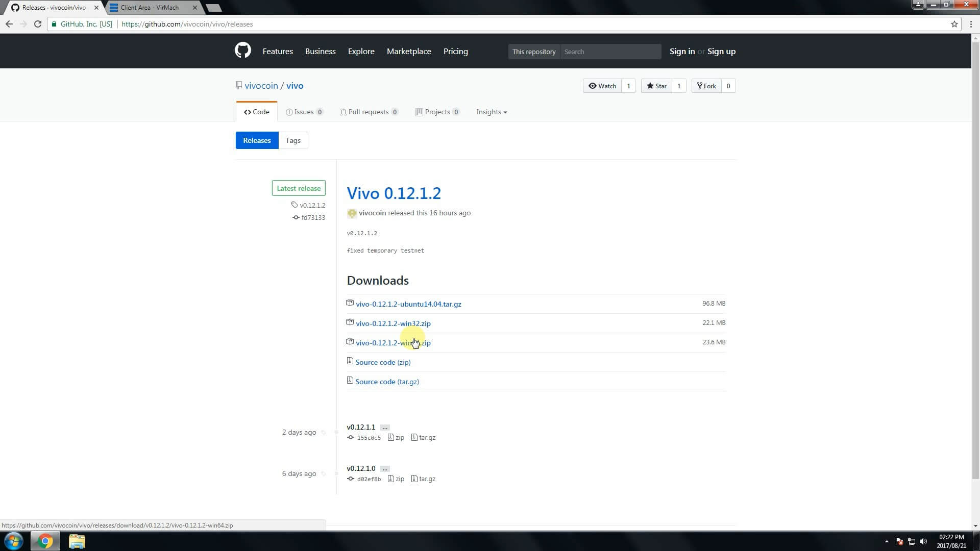
Task: Open the Issues tab
Action: pos(304,112)
